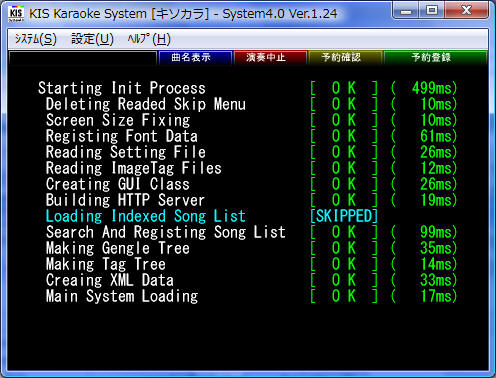This screenshot has height=378, width=496.
Task: Minimize the KIS Karaoke System window
Action: tap(406, 11)
